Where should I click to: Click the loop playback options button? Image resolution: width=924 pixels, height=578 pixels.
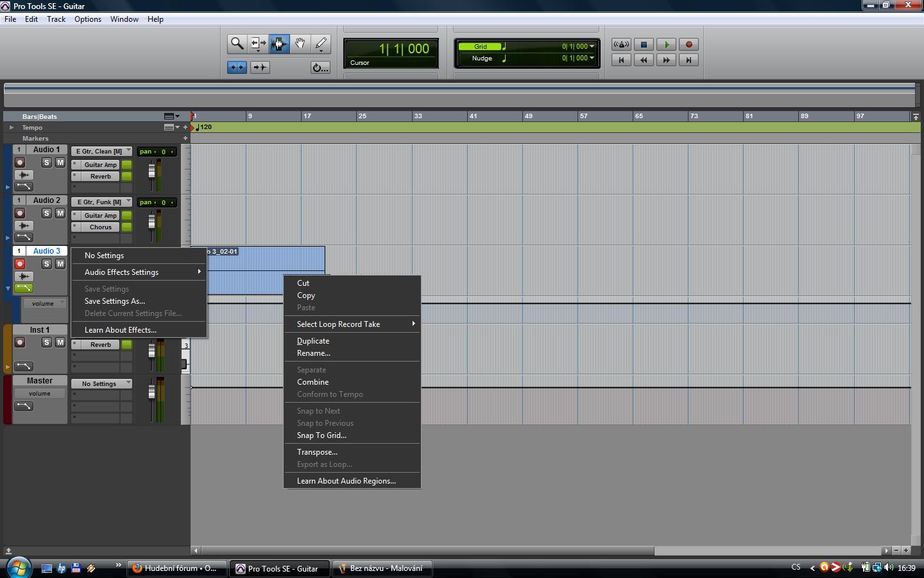point(320,67)
